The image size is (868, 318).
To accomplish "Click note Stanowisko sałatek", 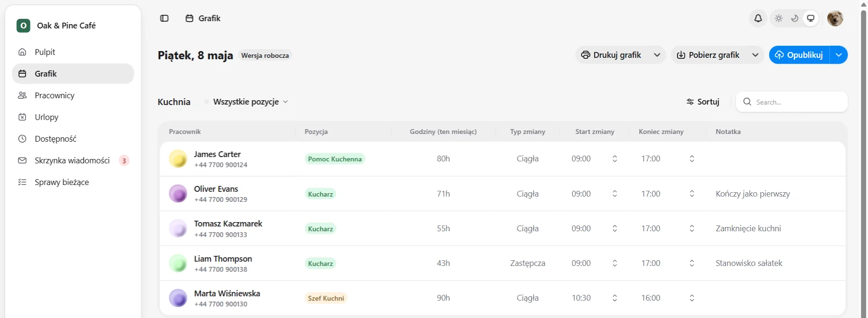I will [x=749, y=263].
